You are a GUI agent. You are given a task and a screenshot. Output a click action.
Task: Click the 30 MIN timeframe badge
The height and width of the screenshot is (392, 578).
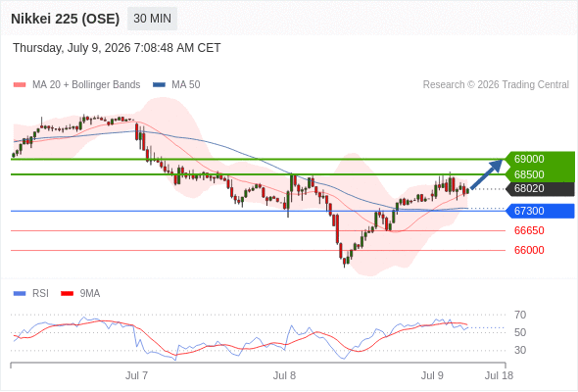click(152, 19)
